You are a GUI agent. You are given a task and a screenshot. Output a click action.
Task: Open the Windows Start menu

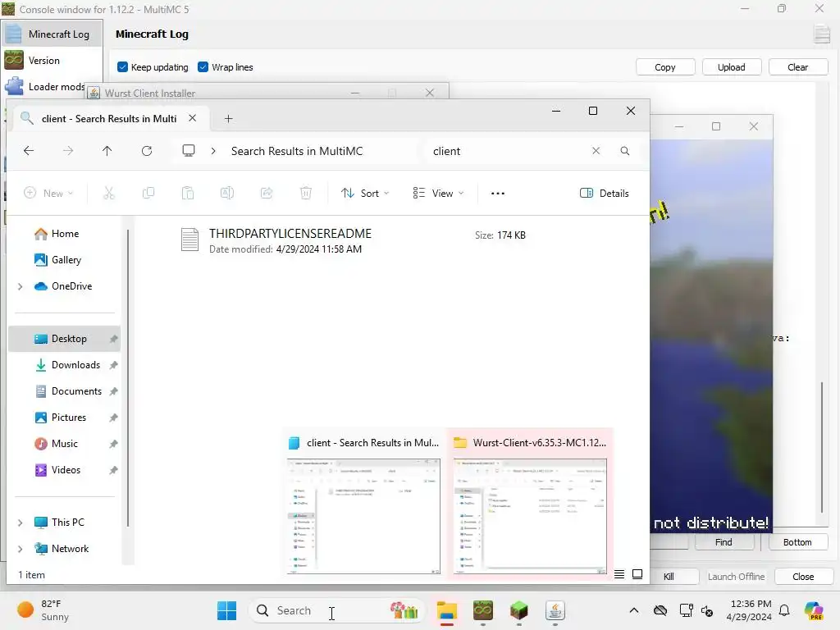click(226, 610)
